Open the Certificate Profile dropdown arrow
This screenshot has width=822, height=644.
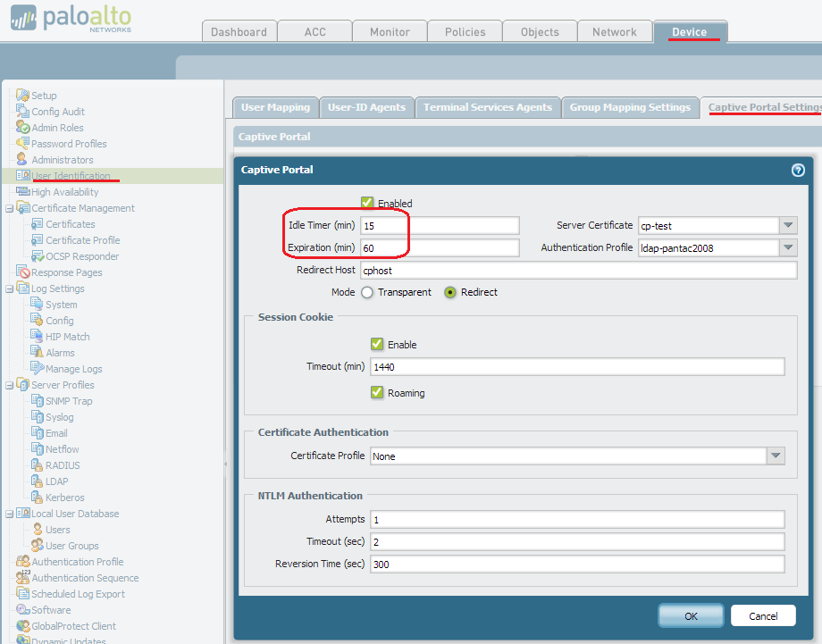click(x=776, y=456)
